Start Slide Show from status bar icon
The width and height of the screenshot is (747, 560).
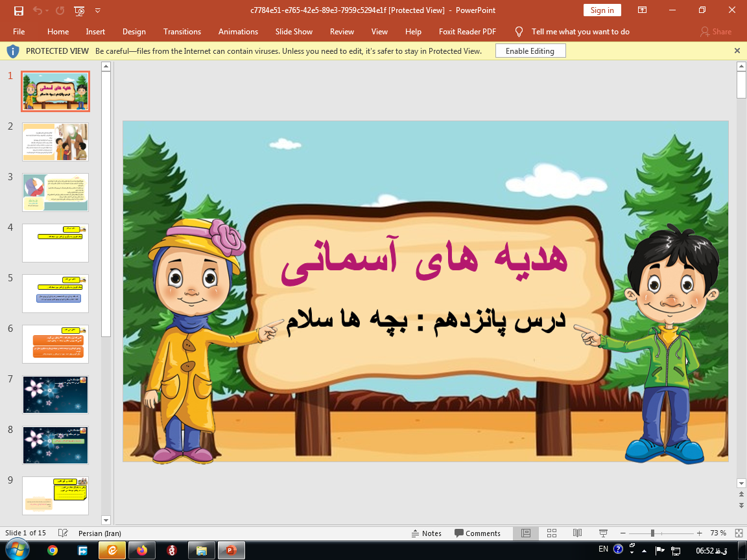[603, 533]
